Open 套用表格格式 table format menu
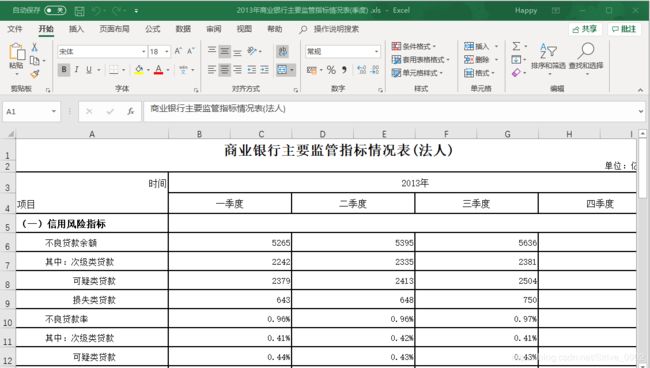This screenshot has height=368, width=650. coord(421,60)
